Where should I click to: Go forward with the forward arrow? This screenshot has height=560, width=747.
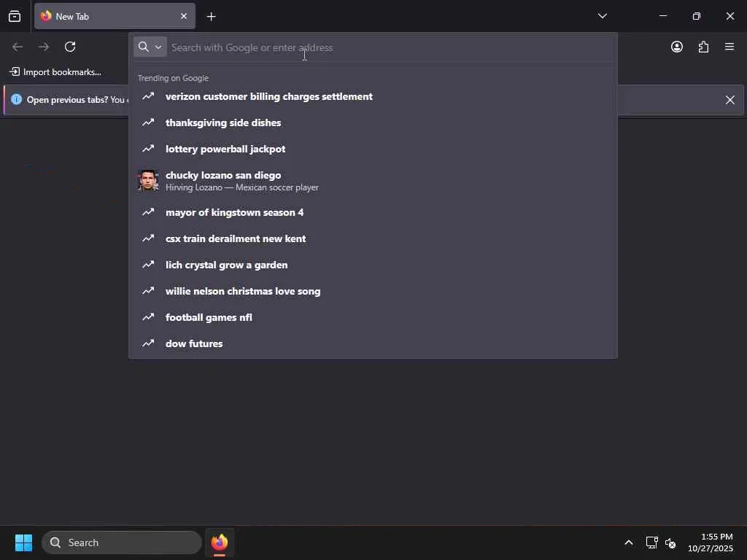pos(44,47)
